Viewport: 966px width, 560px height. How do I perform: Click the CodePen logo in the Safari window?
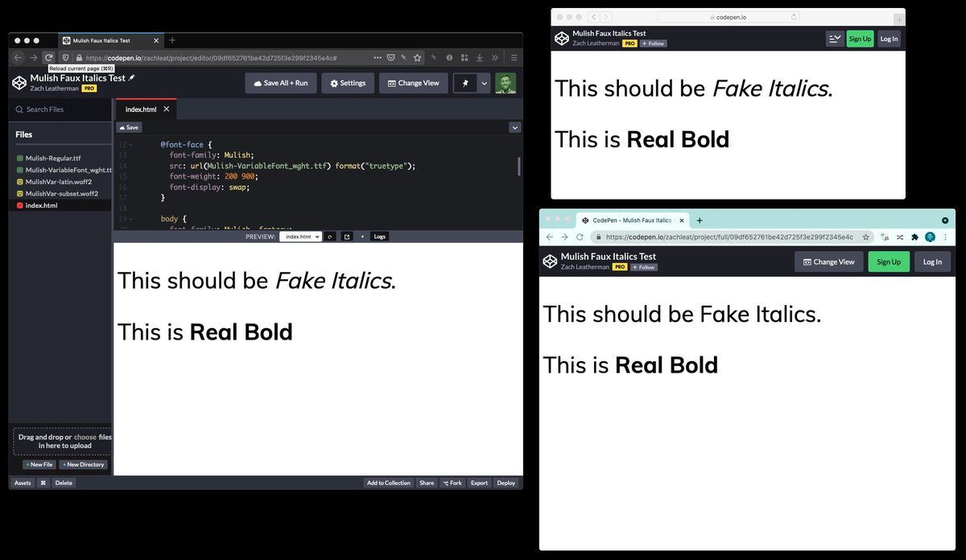tap(562, 38)
